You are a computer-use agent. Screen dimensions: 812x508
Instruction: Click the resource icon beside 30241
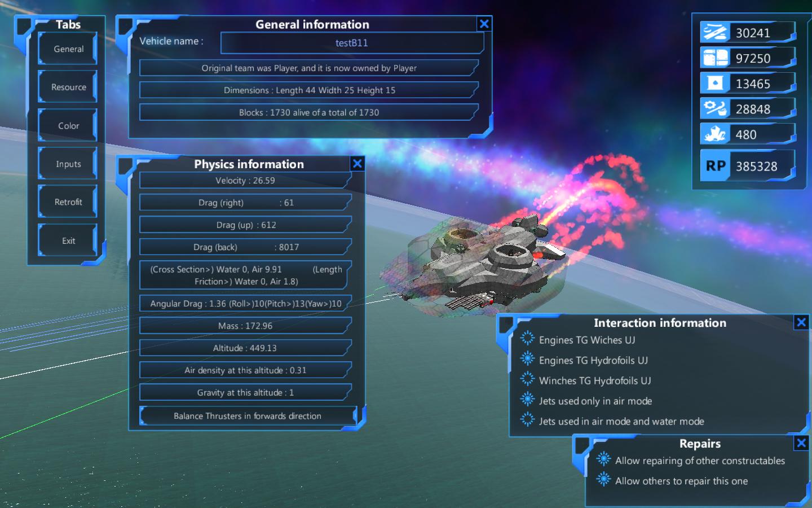714,33
